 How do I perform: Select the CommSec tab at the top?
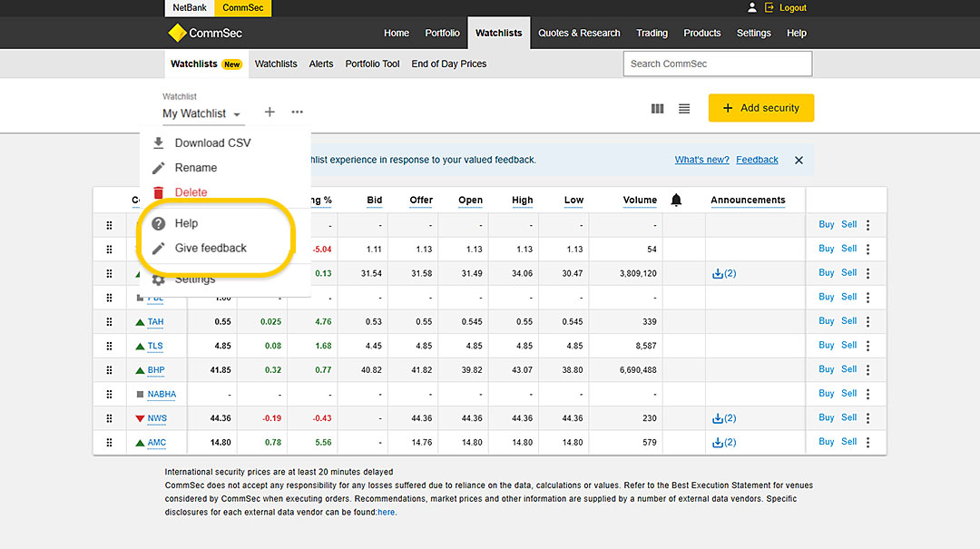tap(243, 8)
